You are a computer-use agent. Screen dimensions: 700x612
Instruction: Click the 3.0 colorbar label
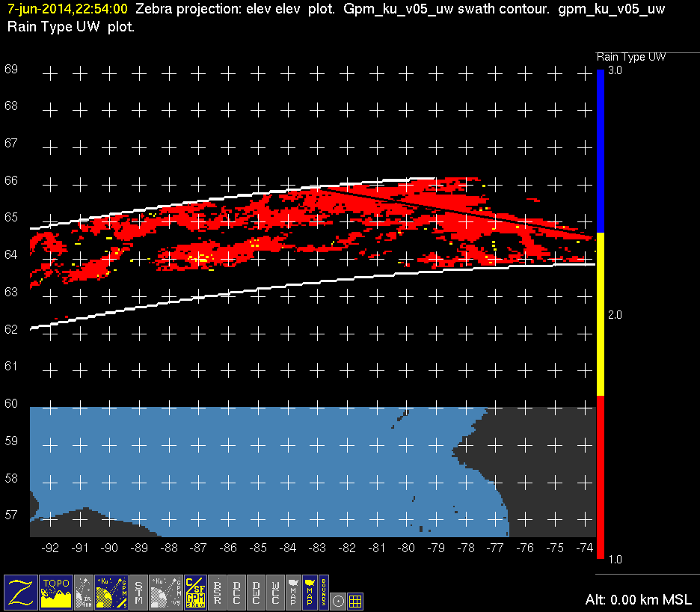615,70
